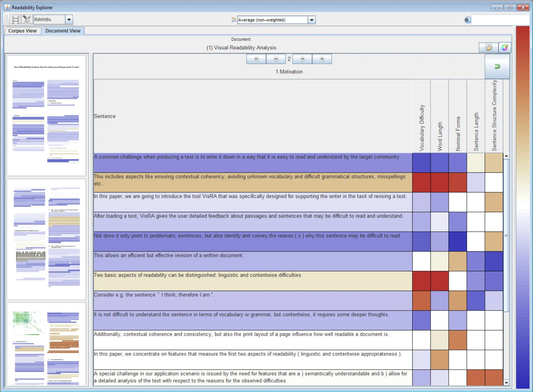Click the green return arrow button
The height and width of the screenshot is (392, 533).
[497, 67]
